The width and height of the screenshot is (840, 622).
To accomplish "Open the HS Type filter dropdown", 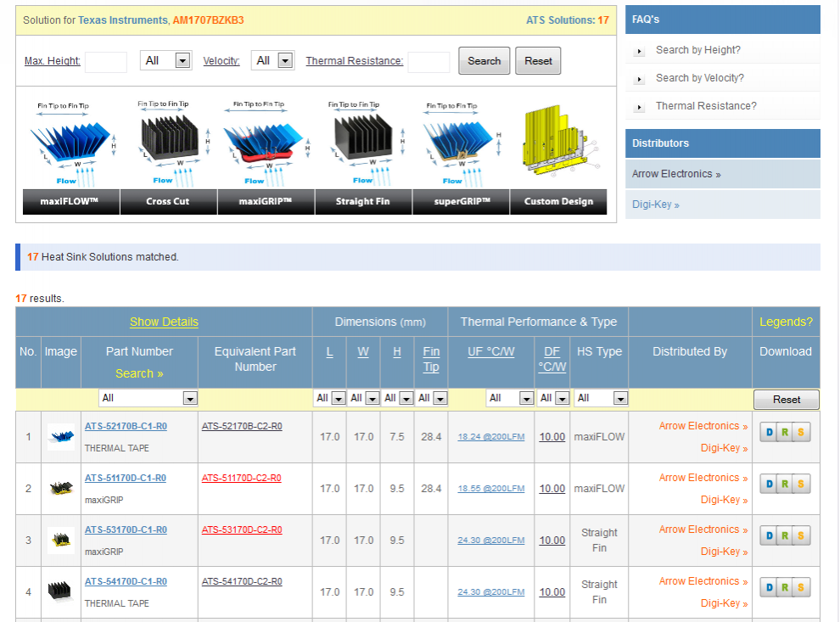I will [602, 398].
